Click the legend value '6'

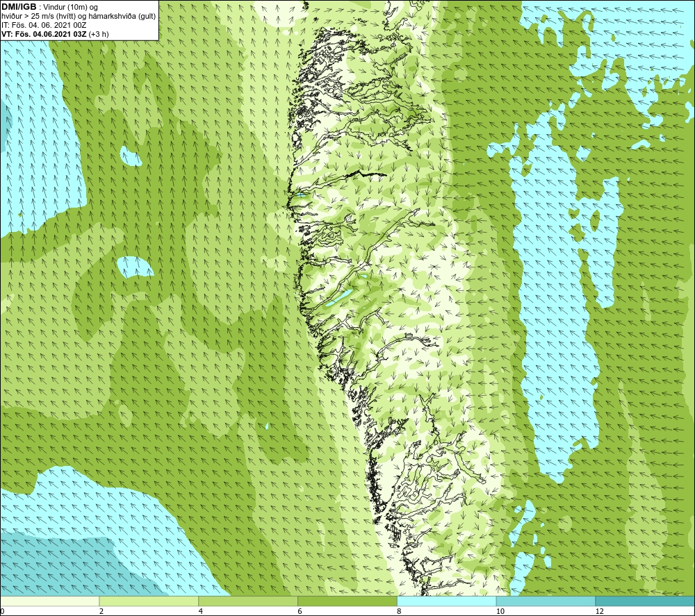point(300,612)
